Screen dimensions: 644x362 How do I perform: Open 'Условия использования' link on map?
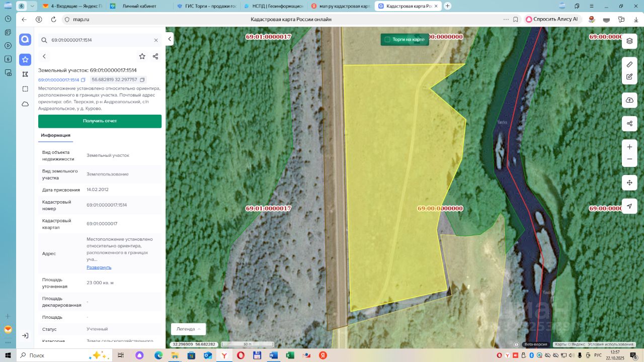pyautogui.click(x=611, y=344)
